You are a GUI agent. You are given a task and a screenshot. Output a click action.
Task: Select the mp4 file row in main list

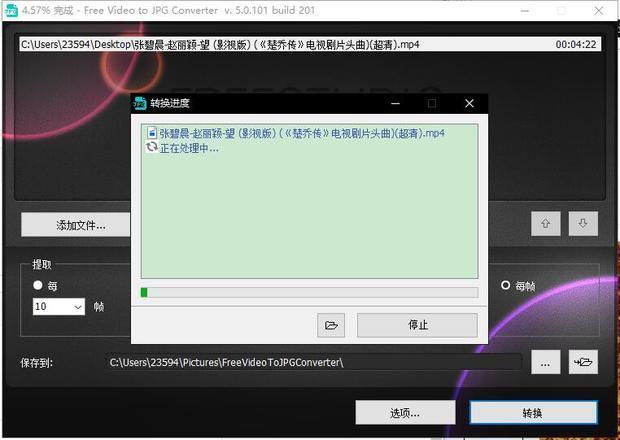(x=310, y=44)
